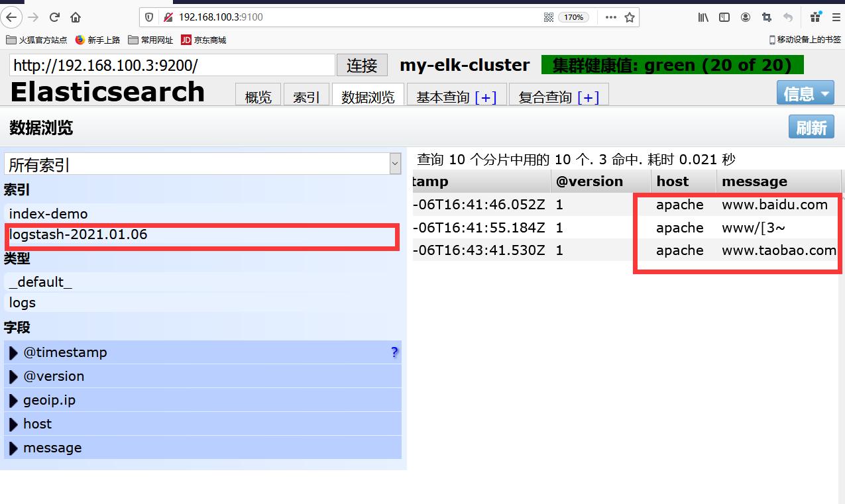
Task: Select logstash-2021.01.06 index
Action: pos(202,235)
